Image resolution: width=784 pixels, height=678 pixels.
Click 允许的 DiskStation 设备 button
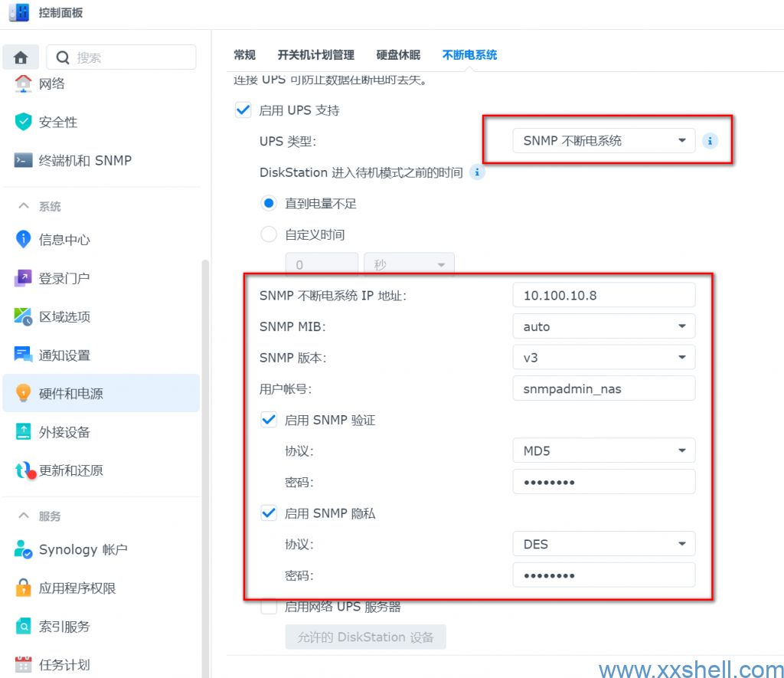click(x=365, y=637)
